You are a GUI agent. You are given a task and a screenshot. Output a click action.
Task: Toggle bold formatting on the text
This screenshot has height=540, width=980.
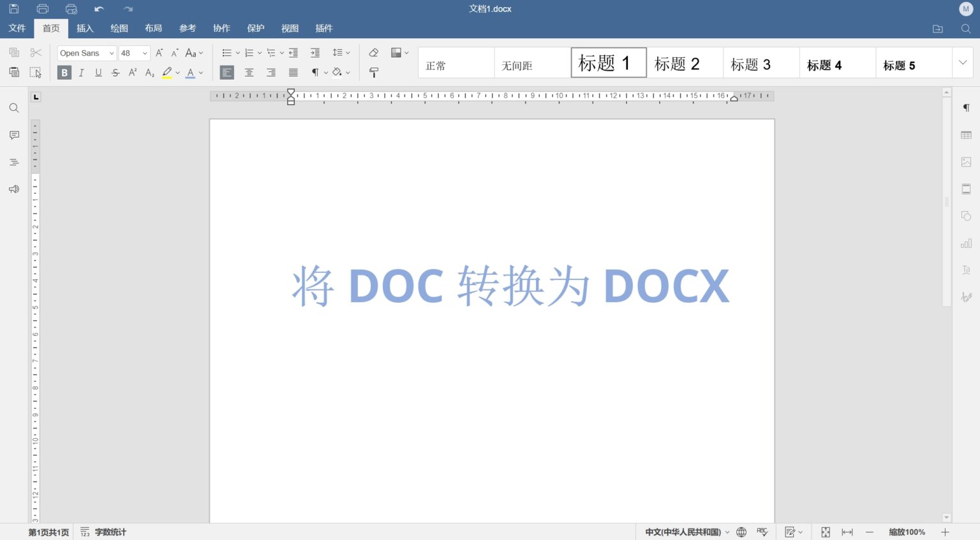click(x=64, y=73)
